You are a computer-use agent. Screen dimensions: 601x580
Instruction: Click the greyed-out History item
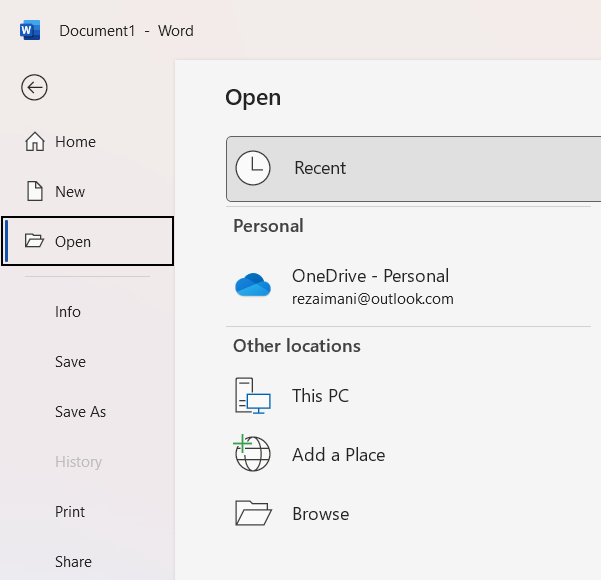click(78, 462)
